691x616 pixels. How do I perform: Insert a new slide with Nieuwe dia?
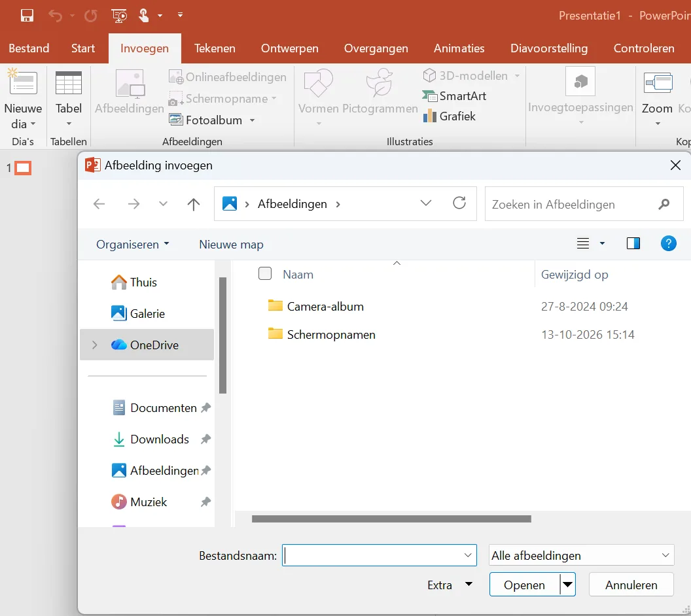coord(23,100)
